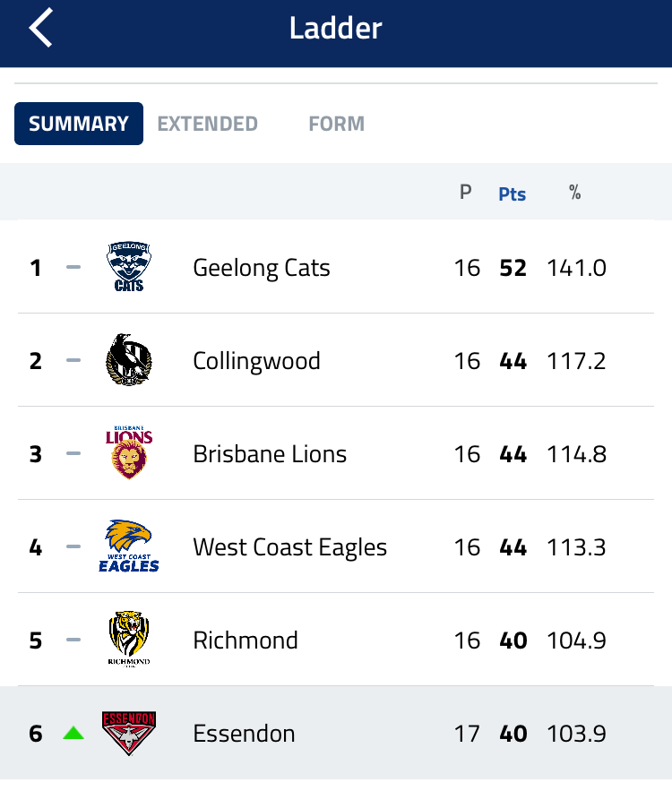Viewport: 672px width, 791px height.
Task: Open the Richmond team name
Action: 246,641
